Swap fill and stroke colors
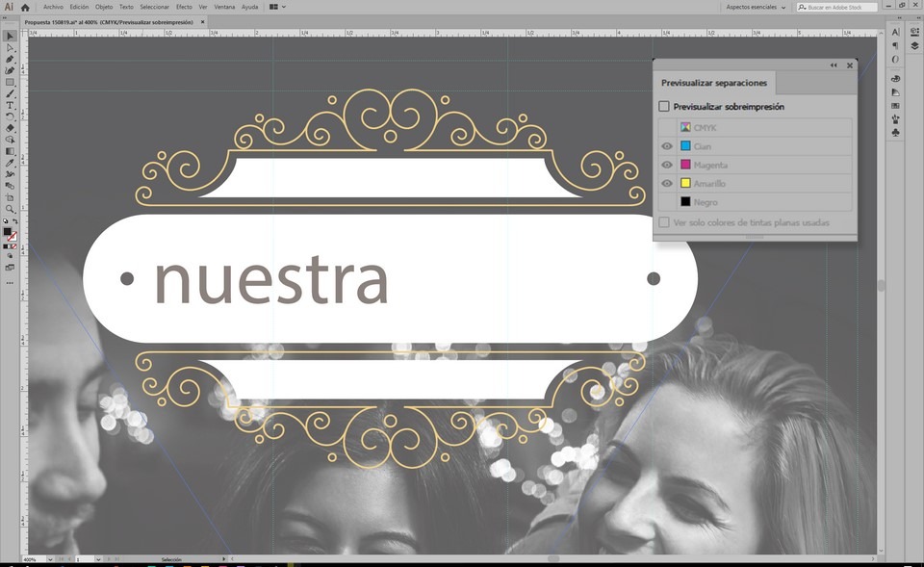Image resolution: width=924 pixels, height=567 pixels. point(14,221)
